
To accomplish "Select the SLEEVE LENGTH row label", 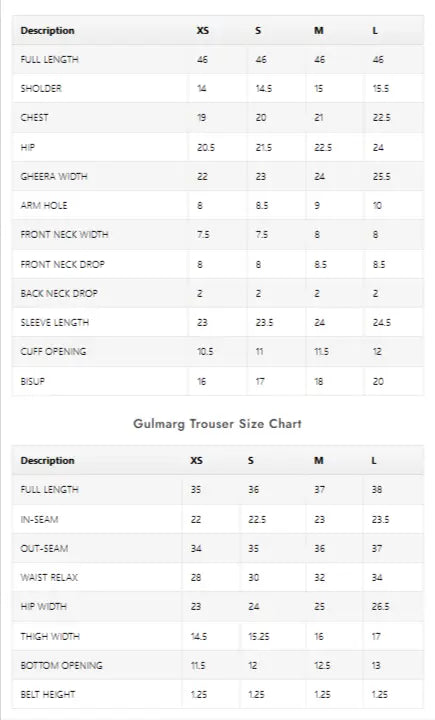I will [55, 322].
